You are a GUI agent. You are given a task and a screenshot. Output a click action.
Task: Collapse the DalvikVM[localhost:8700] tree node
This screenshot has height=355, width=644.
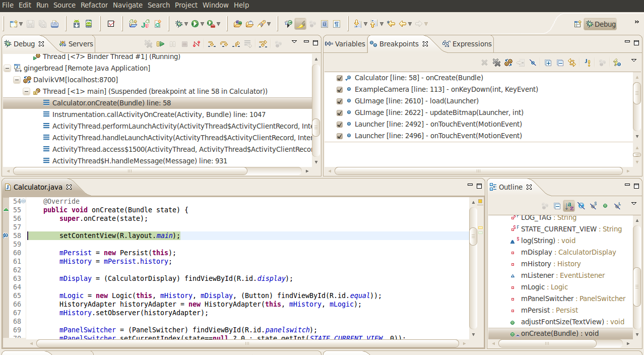(17, 80)
